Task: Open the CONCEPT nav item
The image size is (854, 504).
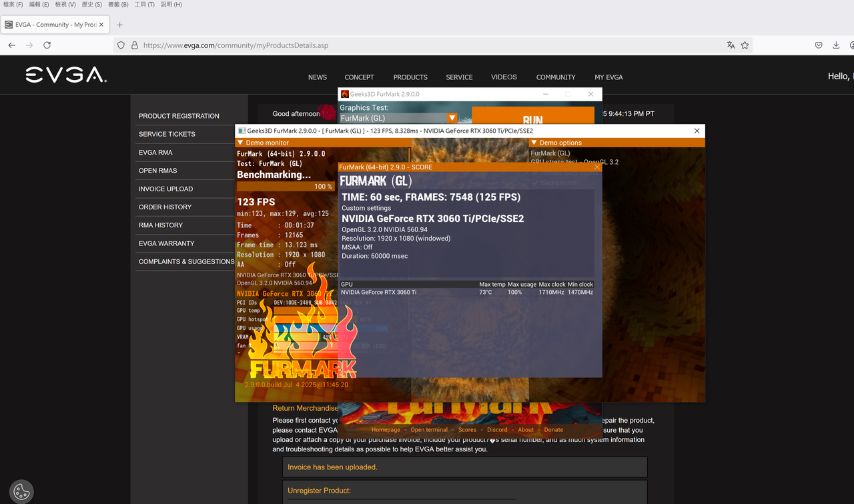Action: coord(360,77)
